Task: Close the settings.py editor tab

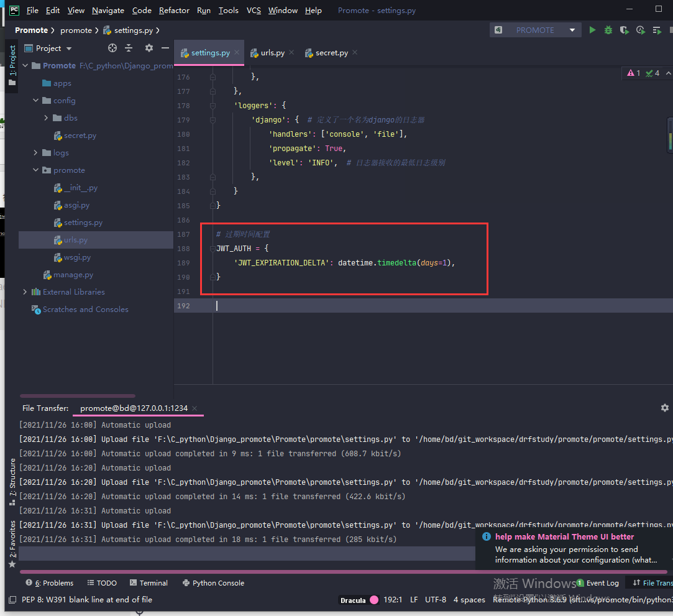Action: pos(237,52)
